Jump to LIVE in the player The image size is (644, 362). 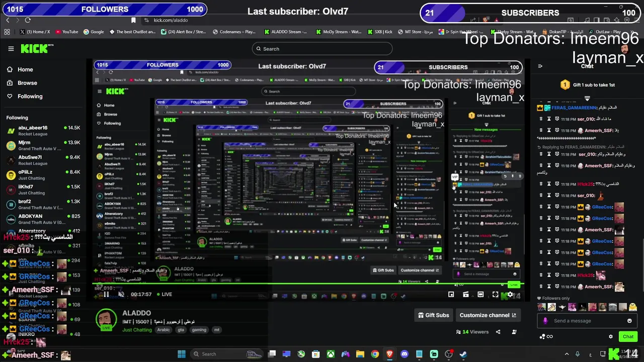click(165, 295)
